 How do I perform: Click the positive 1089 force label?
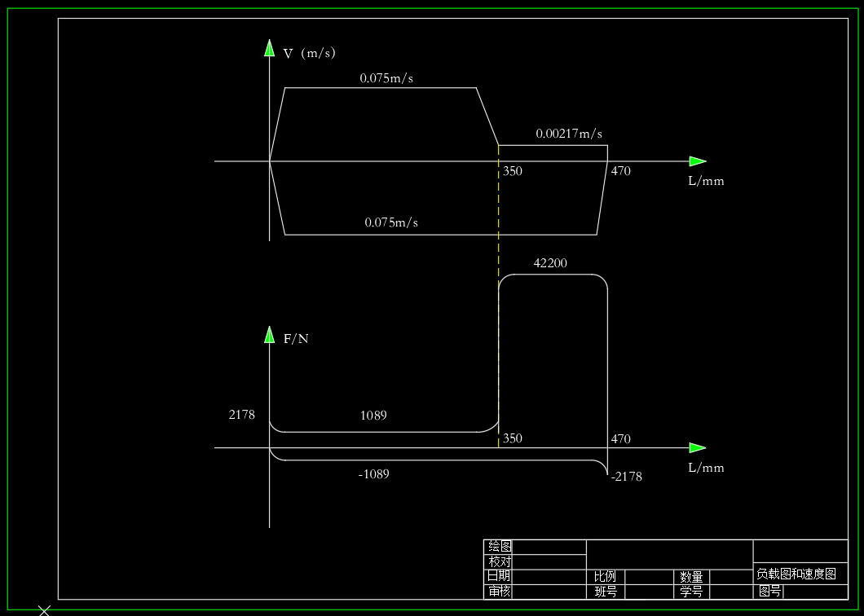pyautogui.click(x=373, y=416)
